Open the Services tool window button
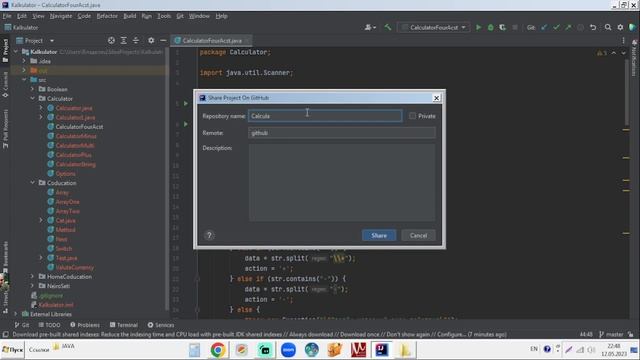This screenshot has height=360, width=640. click(161, 325)
